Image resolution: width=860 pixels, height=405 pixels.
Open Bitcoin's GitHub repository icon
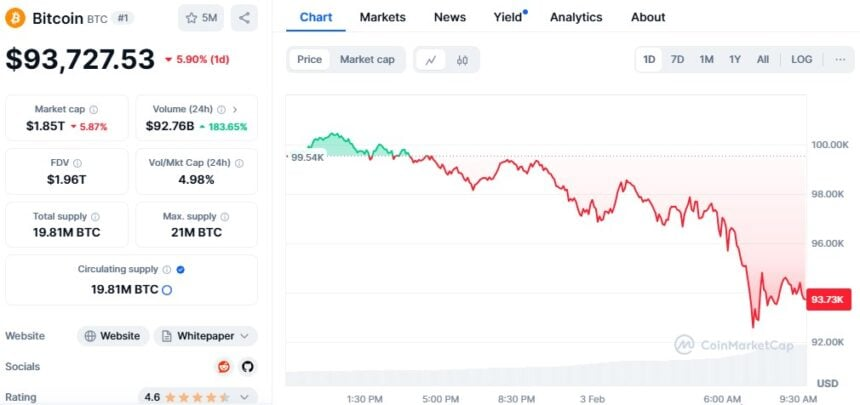point(247,366)
